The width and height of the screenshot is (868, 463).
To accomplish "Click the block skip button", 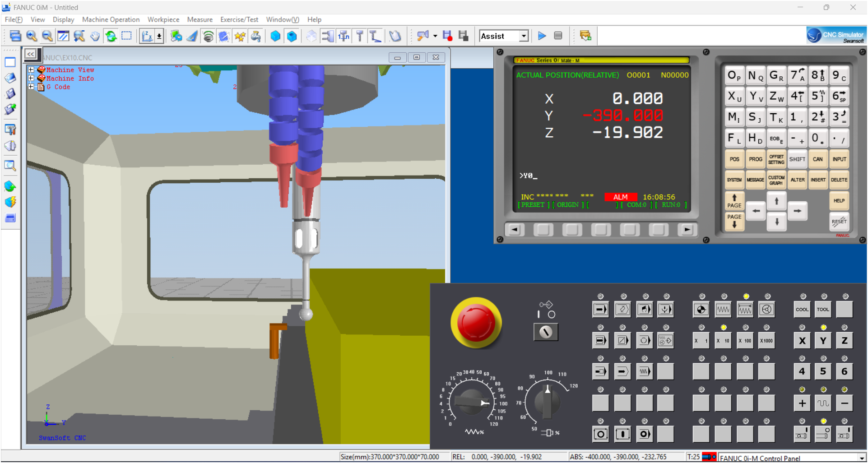I will tap(623, 341).
